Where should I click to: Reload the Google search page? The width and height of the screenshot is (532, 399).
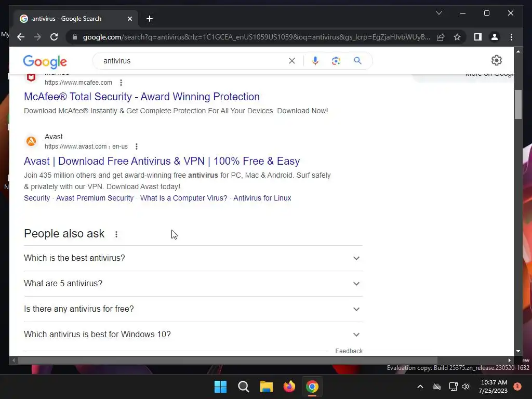(54, 37)
